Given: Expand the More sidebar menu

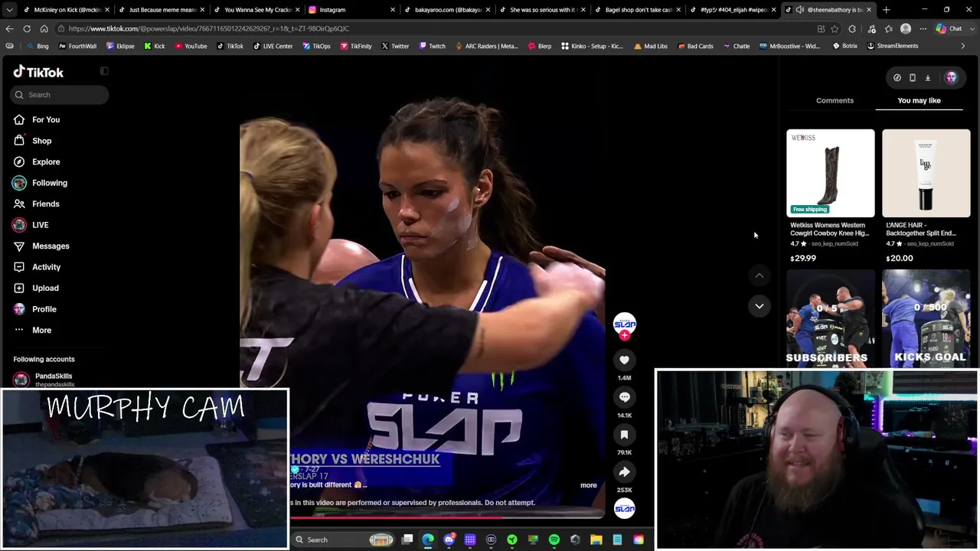Looking at the screenshot, I should coord(41,330).
